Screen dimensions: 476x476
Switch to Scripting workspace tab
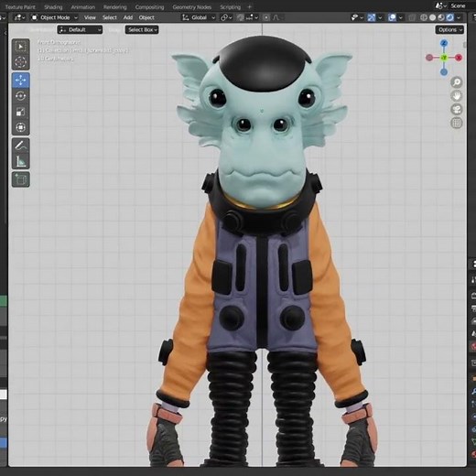point(231,6)
